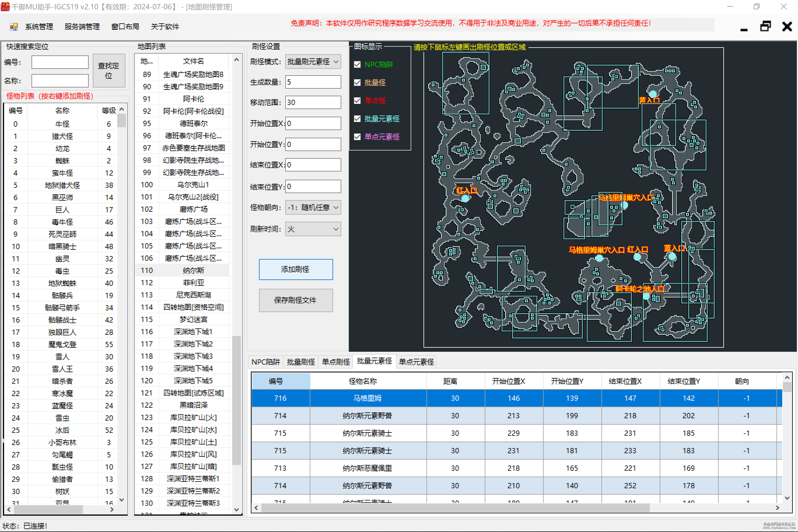This screenshot has width=798, height=532.
Task: Click the 添加刷怪 button
Action: click(296, 269)
